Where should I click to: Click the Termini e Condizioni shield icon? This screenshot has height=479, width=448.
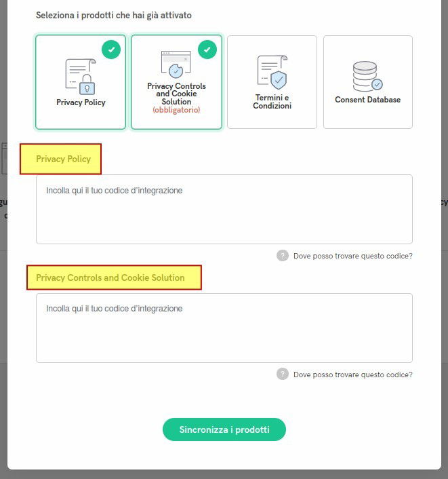(x=272, y=73)
